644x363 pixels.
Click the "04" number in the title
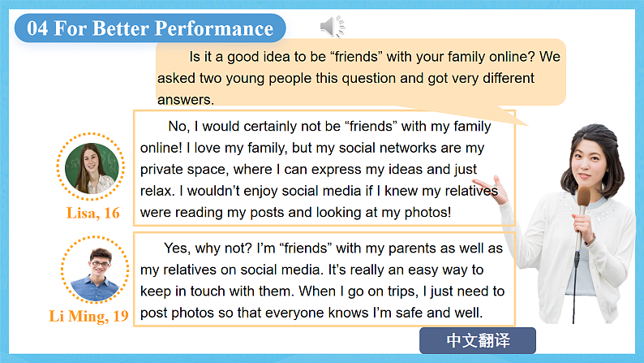pos(37,29)
